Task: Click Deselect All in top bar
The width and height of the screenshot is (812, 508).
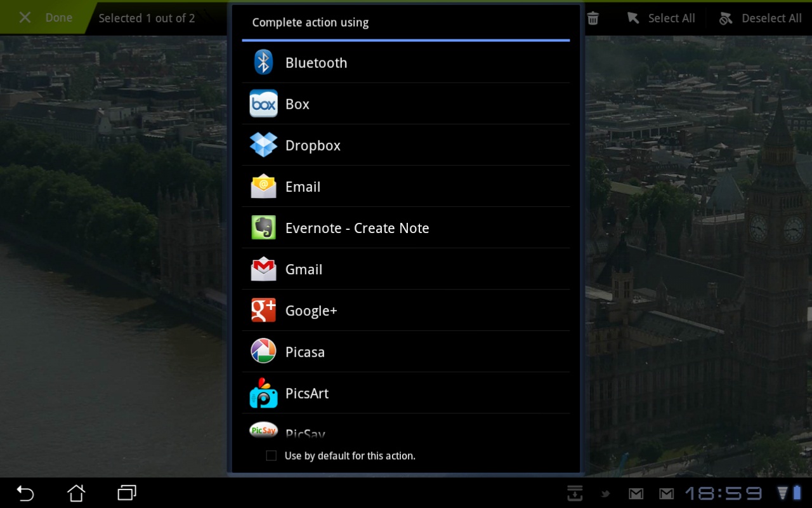Action: pyautogui.click(x=760, y=18)
